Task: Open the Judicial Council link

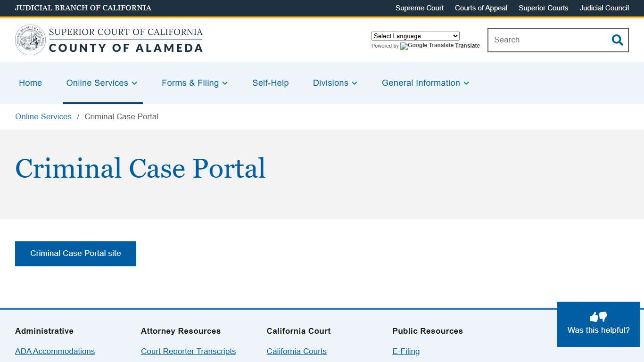Action: click(x=604, y=8)
